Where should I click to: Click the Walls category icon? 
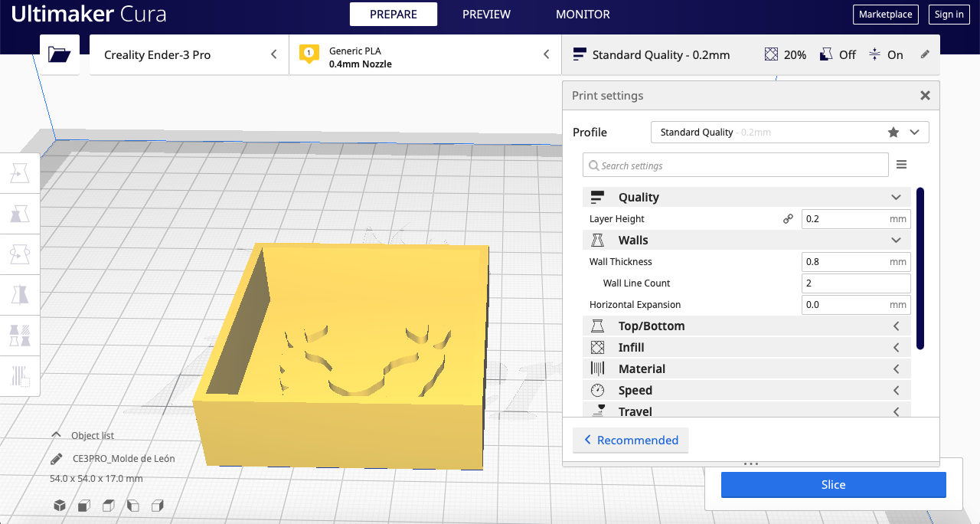point(598,240)
